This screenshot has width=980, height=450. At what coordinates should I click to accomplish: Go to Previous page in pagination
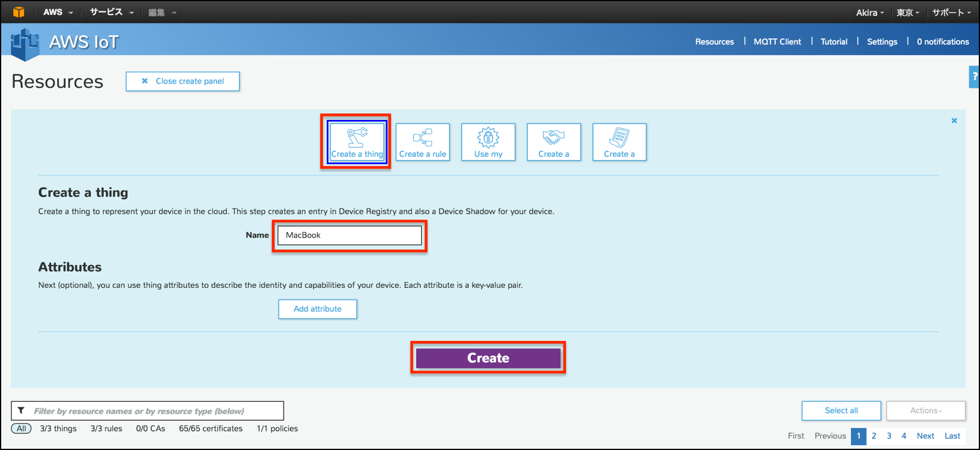[x=831, y=436]
